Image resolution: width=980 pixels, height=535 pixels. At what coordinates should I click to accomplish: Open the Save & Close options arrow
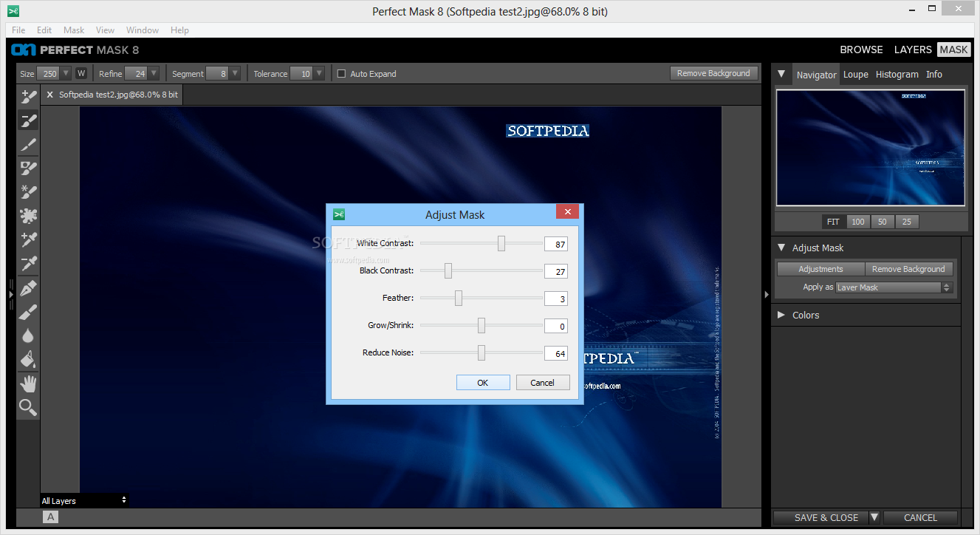point(874,517)
